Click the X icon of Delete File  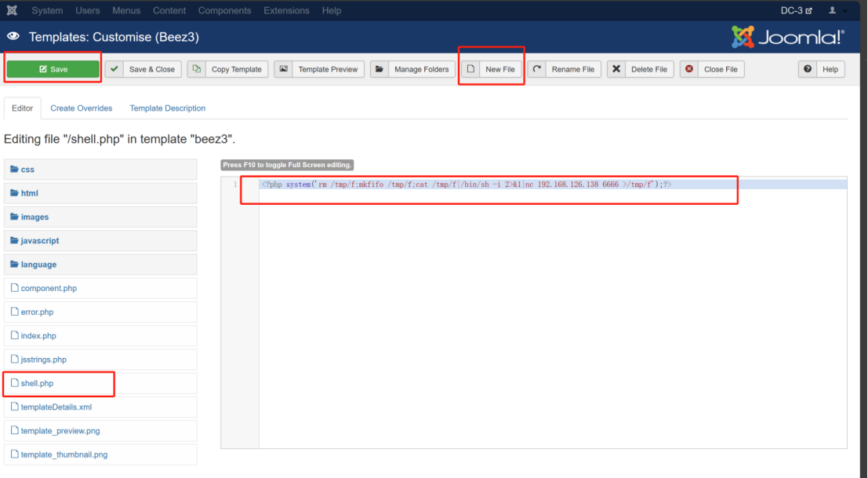tap(616, 69)
